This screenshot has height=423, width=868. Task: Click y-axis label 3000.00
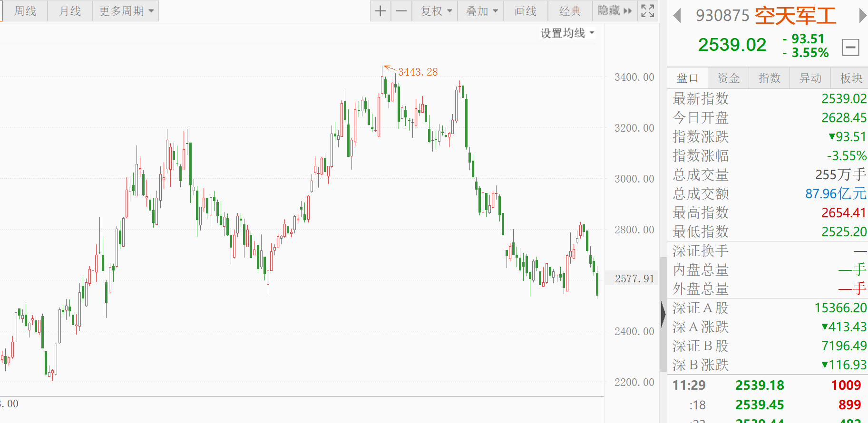click(634, 179)
